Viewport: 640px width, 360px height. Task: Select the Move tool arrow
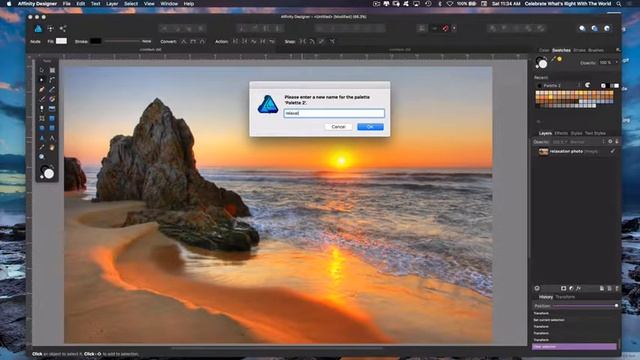[x=42, y=70]
